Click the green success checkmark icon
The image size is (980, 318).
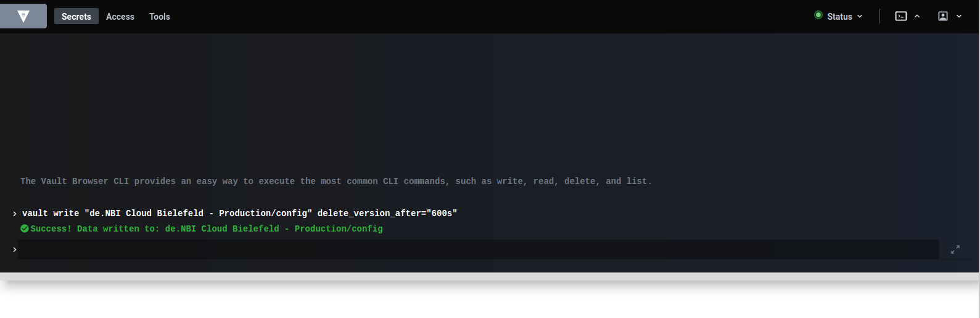(25, 228)
